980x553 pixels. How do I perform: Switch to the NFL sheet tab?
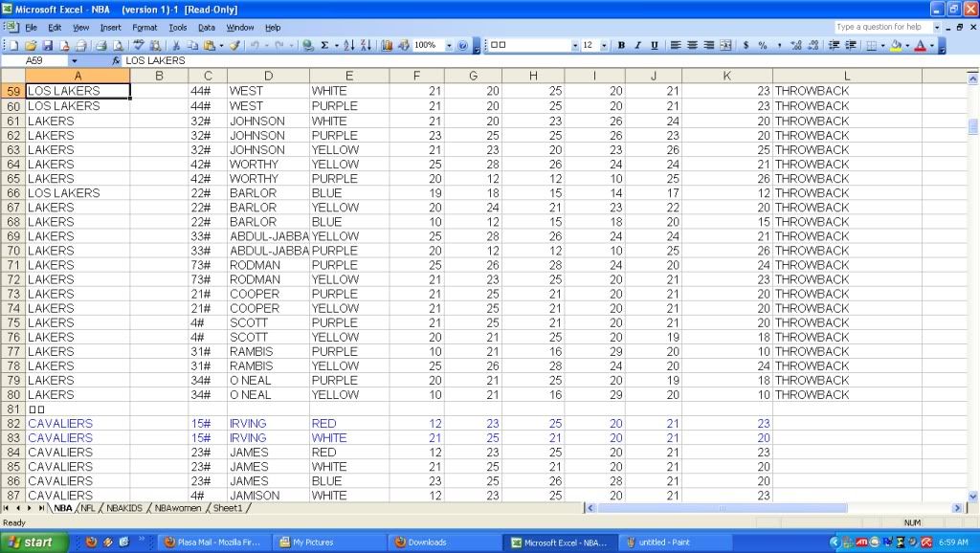pyautogui.click(x=88, y=508)
